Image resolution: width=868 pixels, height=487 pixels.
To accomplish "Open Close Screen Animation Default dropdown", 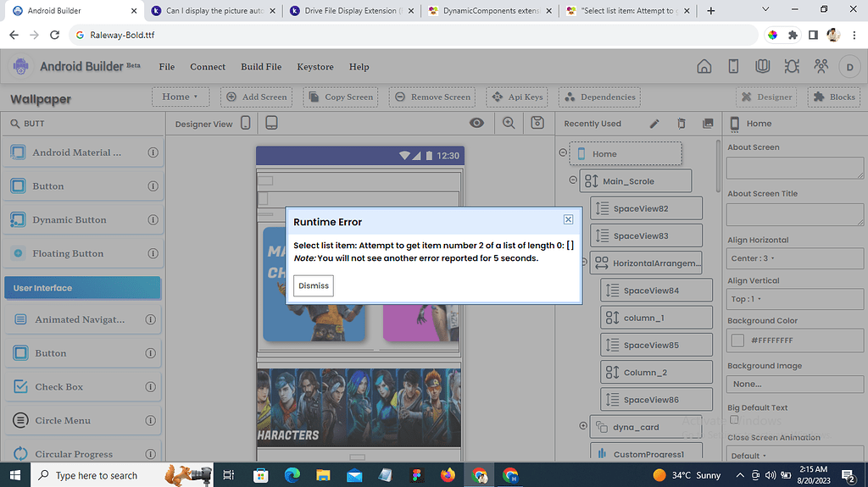I will tap(795, 456).
